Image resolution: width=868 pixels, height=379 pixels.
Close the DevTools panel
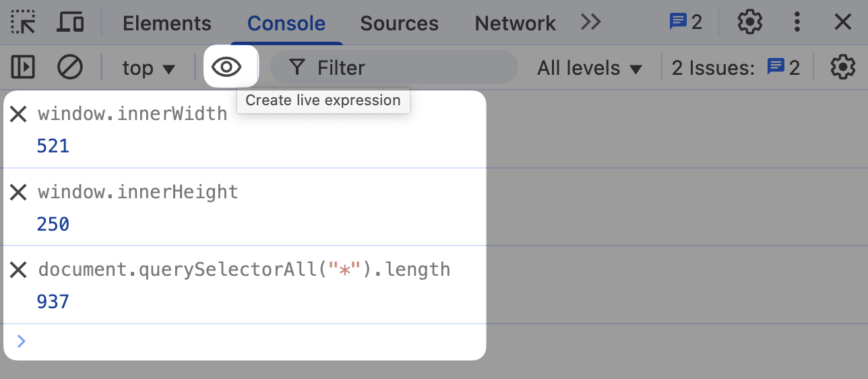pos(843,22)
